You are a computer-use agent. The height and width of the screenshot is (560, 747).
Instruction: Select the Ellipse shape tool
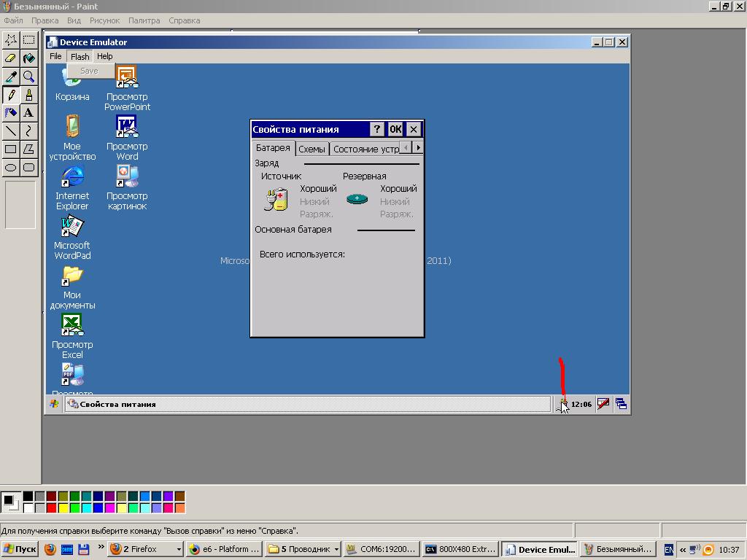click(x=11, y=167)
